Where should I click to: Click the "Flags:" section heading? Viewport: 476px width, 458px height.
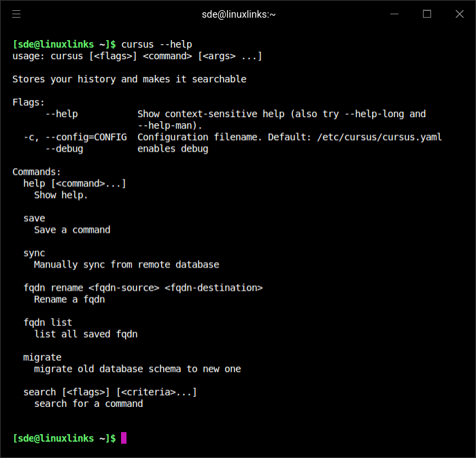pyautogui.click(x=29, y=102)
